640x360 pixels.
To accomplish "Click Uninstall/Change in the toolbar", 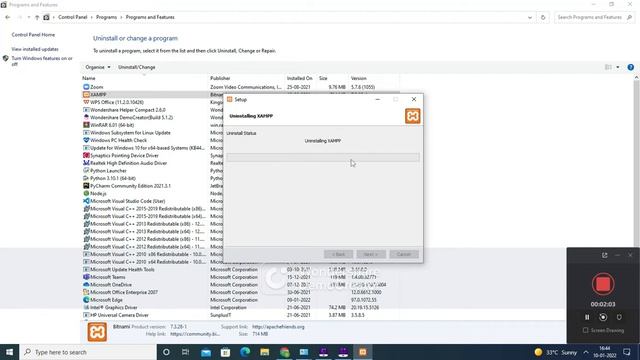I will click(137, 67).
